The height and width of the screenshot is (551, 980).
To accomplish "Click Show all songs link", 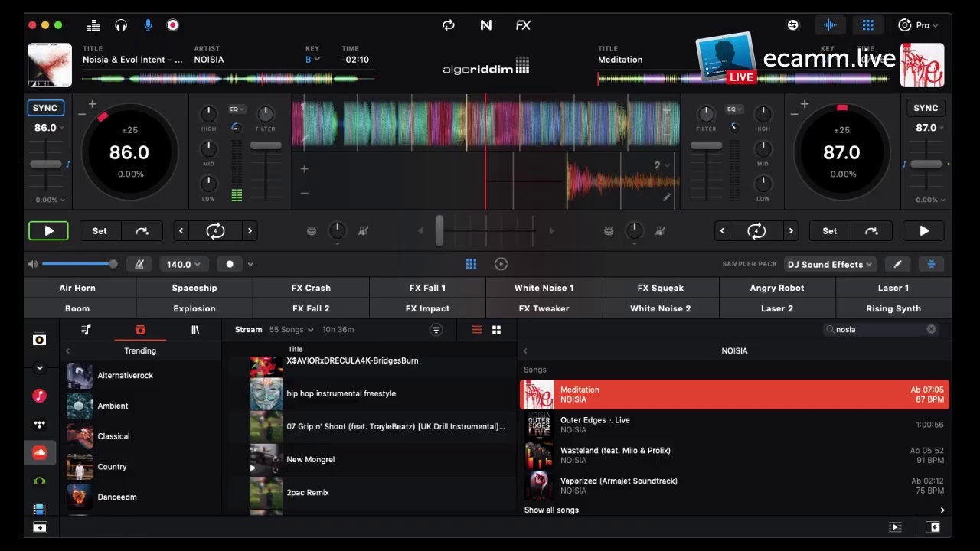I will tap(551, 510).
